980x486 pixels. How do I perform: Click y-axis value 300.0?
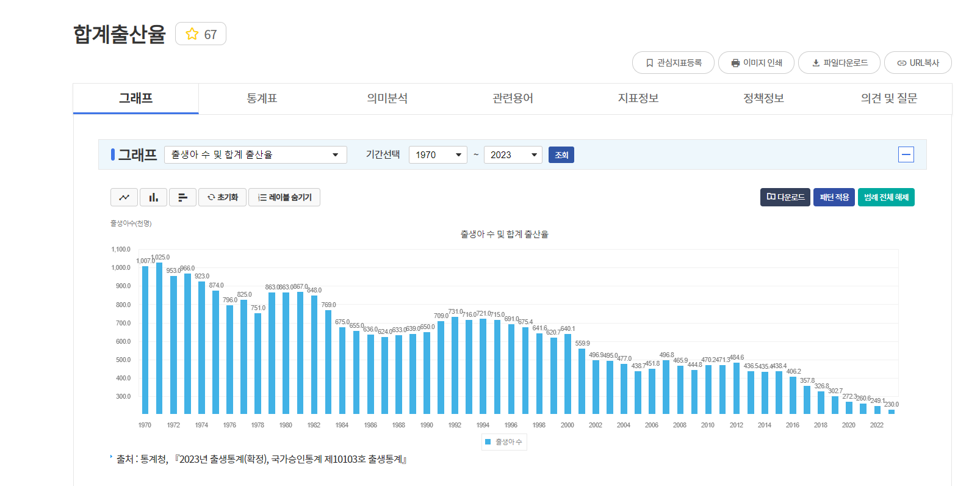pyautogui.click(x=123, y=396)
